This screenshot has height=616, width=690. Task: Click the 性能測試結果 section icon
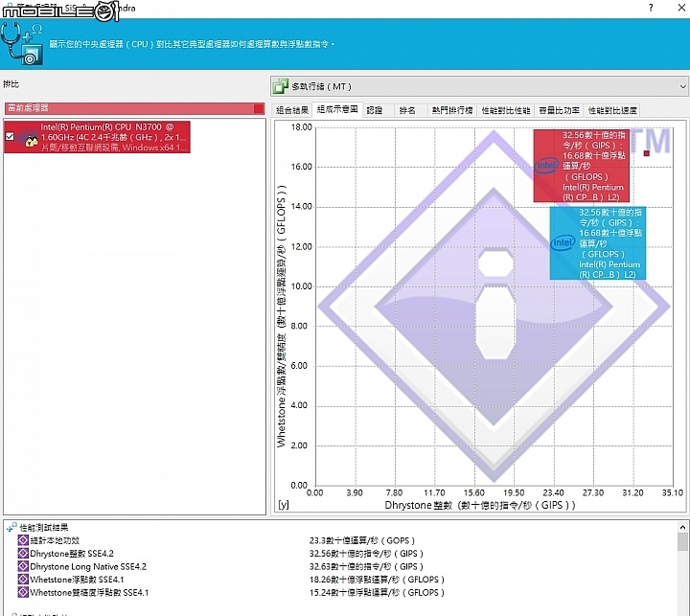11,527
